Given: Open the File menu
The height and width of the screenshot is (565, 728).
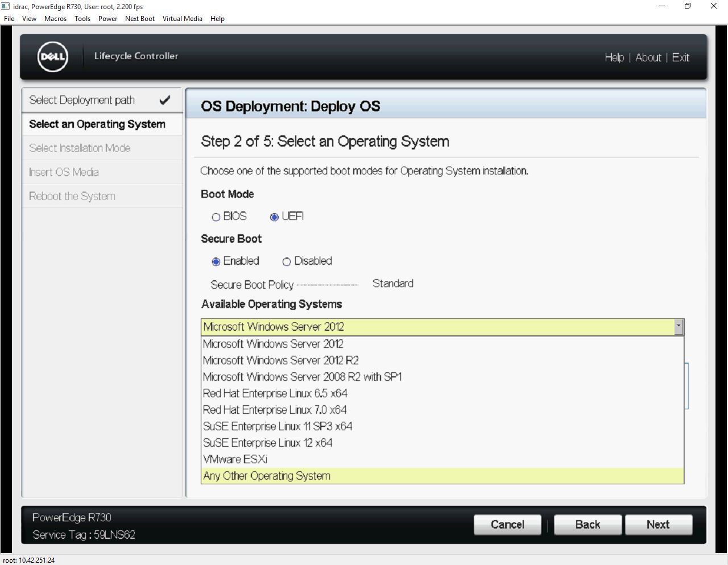Looking at the screenshot, I should 9,18.
